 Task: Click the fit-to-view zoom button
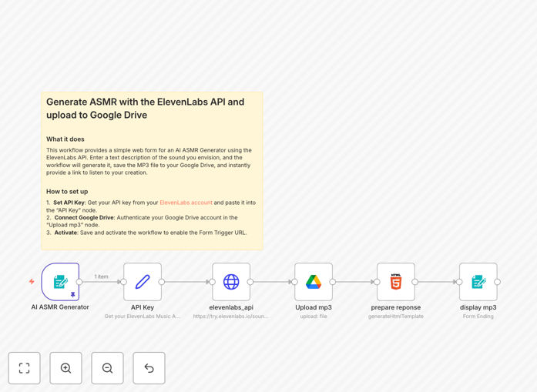point(25,368)
